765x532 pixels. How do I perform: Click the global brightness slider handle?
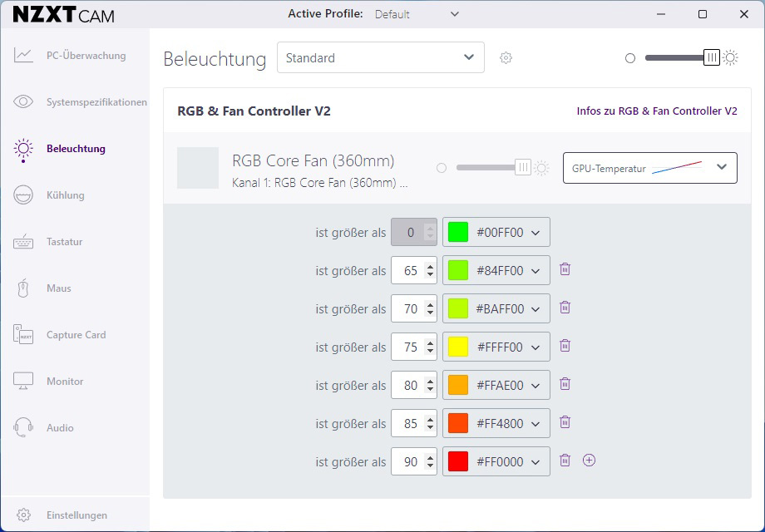(x=712, y=57)
